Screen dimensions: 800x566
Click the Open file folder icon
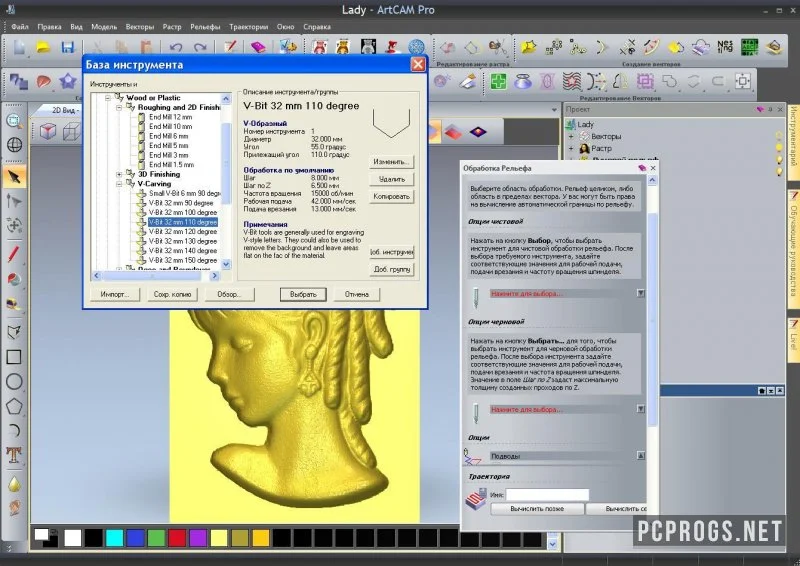43,47
